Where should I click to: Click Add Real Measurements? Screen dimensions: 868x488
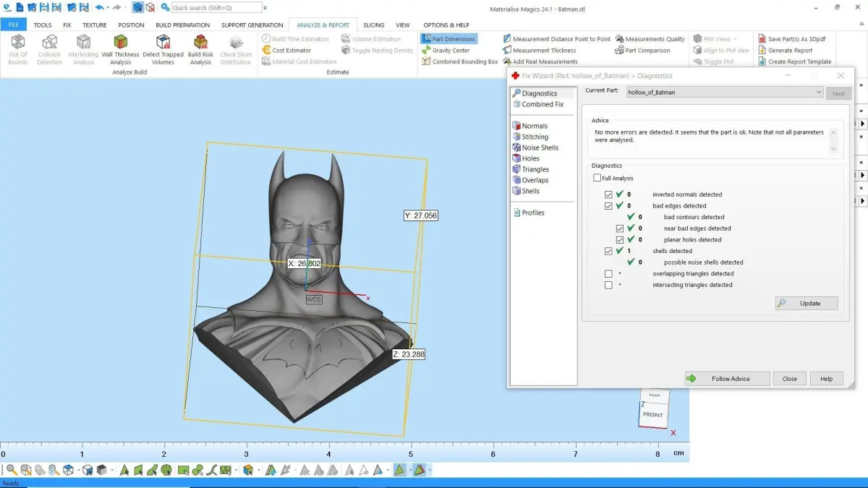(540, 62)
